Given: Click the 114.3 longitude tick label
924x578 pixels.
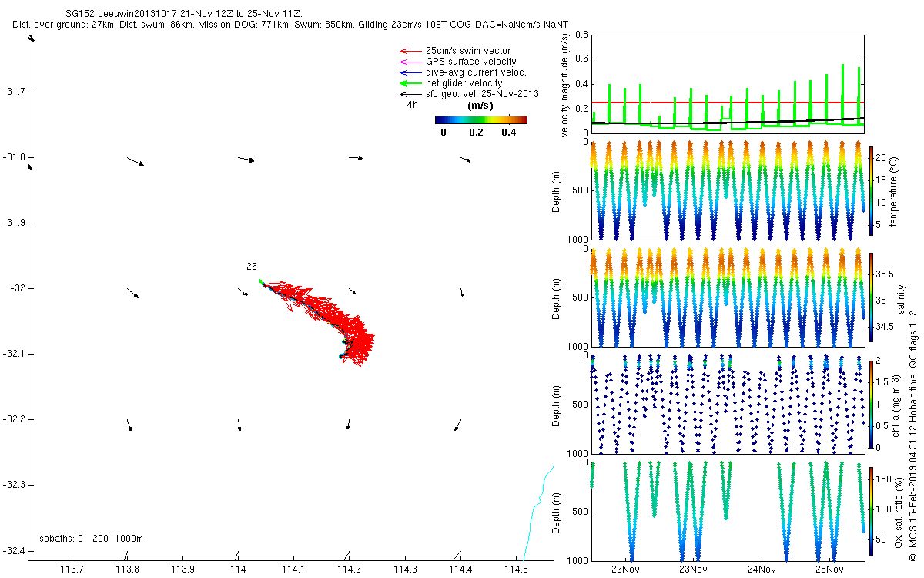Looking at the screenshot, I should pos(404,570).
